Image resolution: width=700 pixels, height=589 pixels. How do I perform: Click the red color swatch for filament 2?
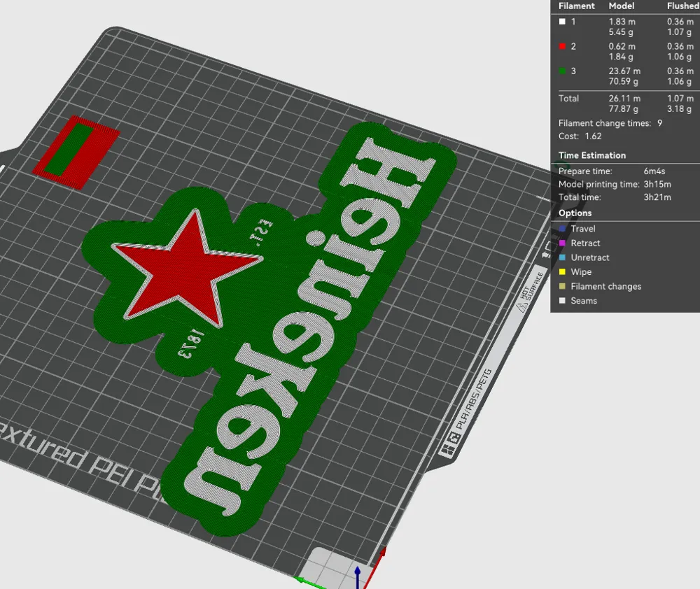click(x=562, y=46)
